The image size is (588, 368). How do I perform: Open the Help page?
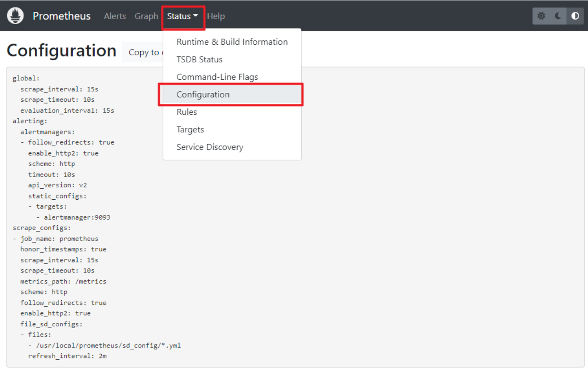point(216,16)
